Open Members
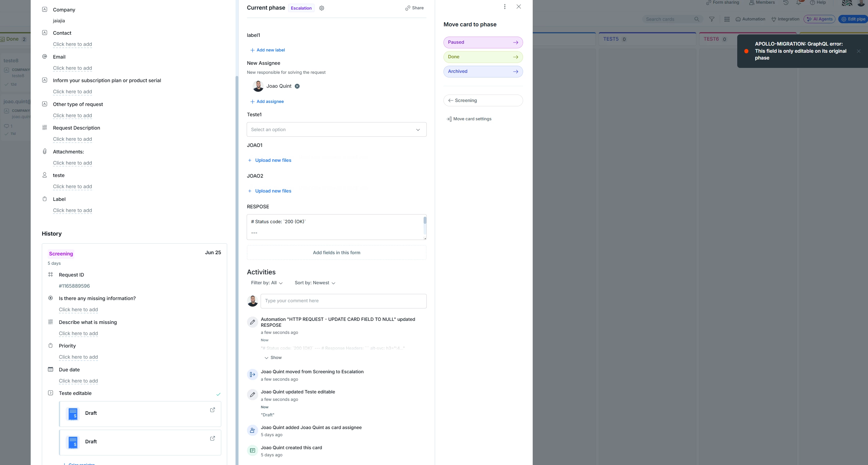The image size is (868, 465). tap(762, 3)
